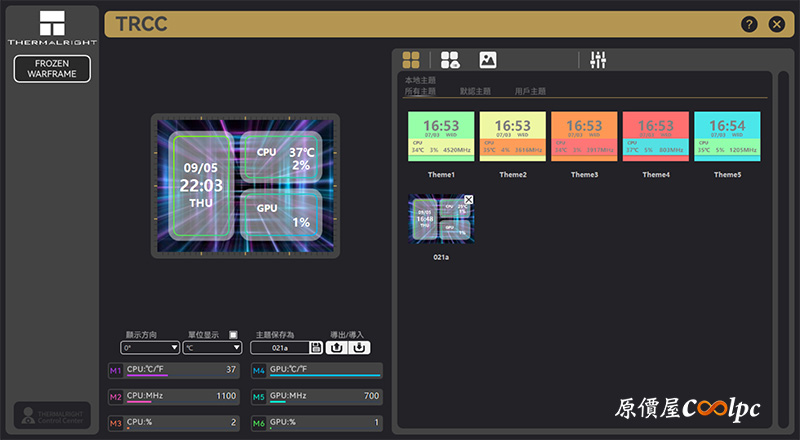Viewport: 800px width, 440px height.
Task: Click the M3 sensor slot label
Action: 115,423
